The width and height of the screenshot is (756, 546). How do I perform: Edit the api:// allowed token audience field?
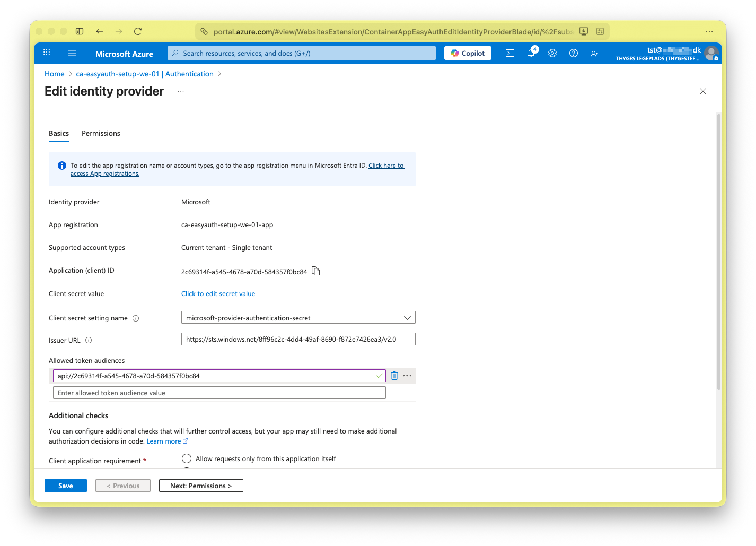pyautogui.click(x=219, y=376)
